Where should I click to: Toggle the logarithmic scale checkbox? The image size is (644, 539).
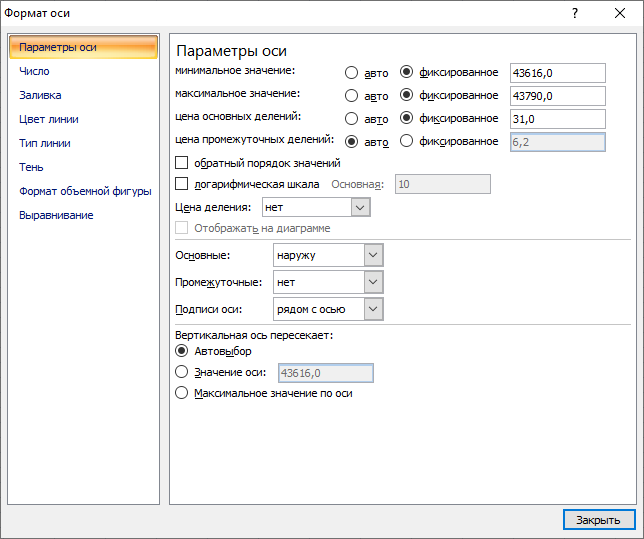182,184
